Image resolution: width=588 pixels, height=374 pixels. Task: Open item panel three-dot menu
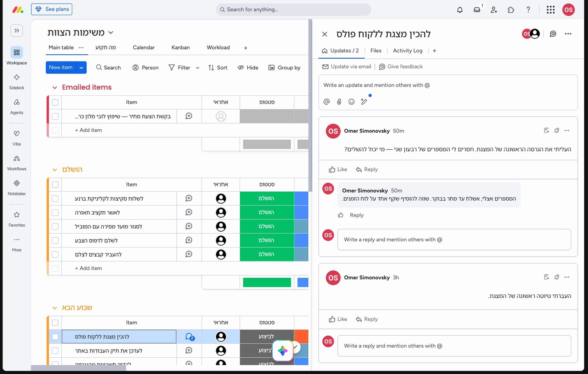[568, 34]
